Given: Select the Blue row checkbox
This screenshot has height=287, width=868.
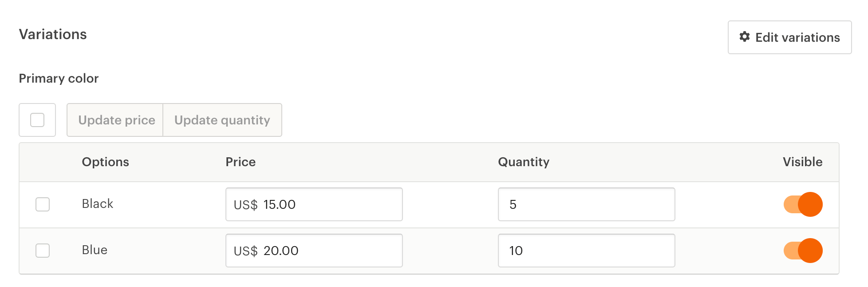Looking at the screenshot, I should click(43, 251).
